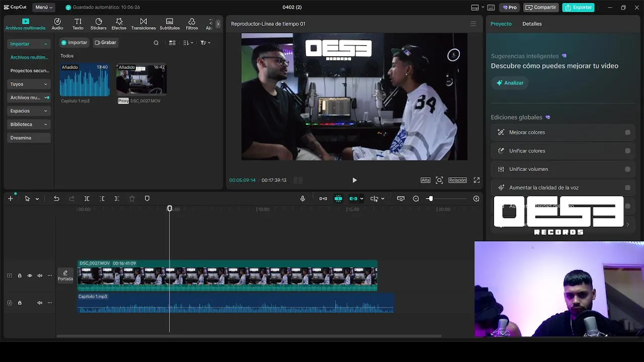644x362 pixels.
Task: Open the linkage options dropdown arrow
Action: pyautogui.click(x=361, y=199)
